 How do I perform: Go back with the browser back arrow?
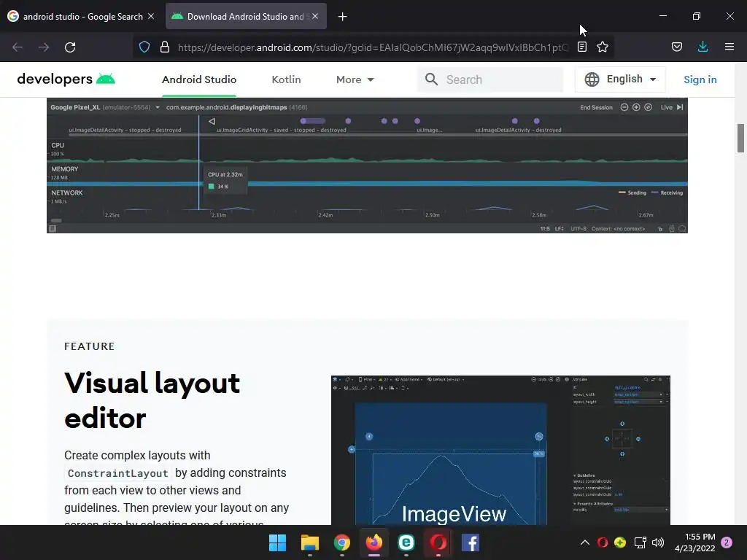[x=18, y=47]
